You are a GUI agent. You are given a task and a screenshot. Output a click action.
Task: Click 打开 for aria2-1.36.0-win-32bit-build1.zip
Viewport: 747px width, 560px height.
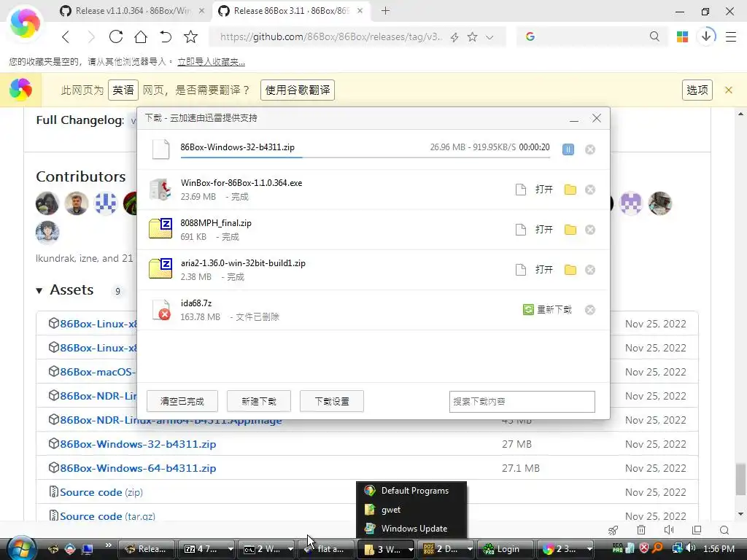pyautogui.click(x=544, y=270)
